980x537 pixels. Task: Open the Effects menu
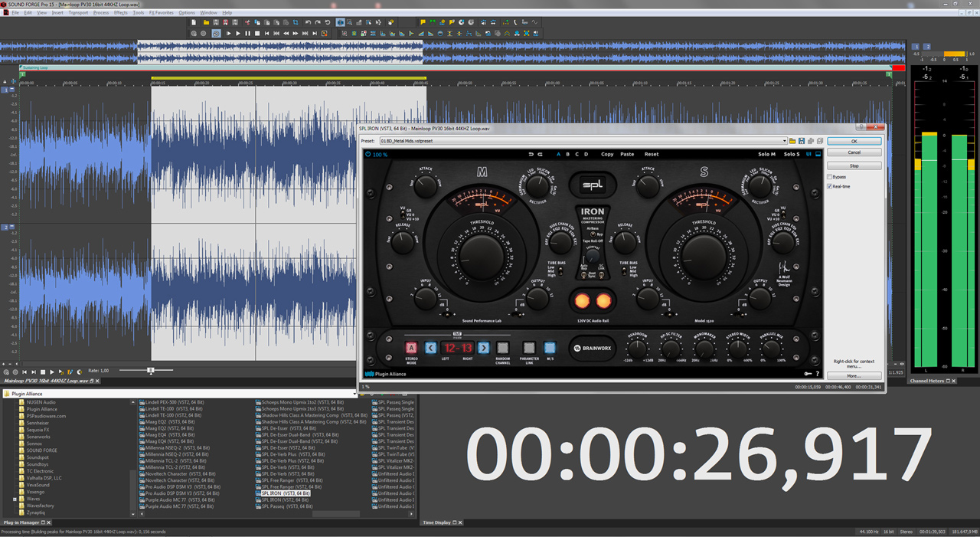[x=121, y=13]
